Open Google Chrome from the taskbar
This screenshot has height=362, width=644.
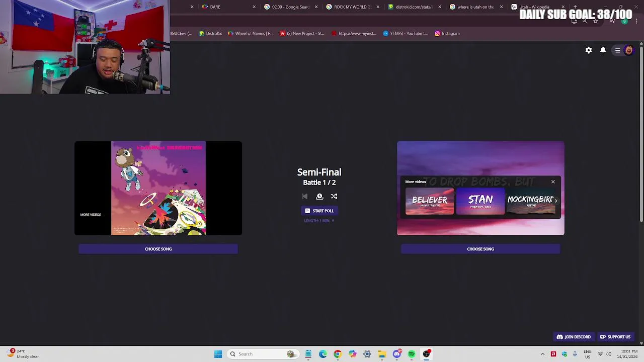(338, 354)
